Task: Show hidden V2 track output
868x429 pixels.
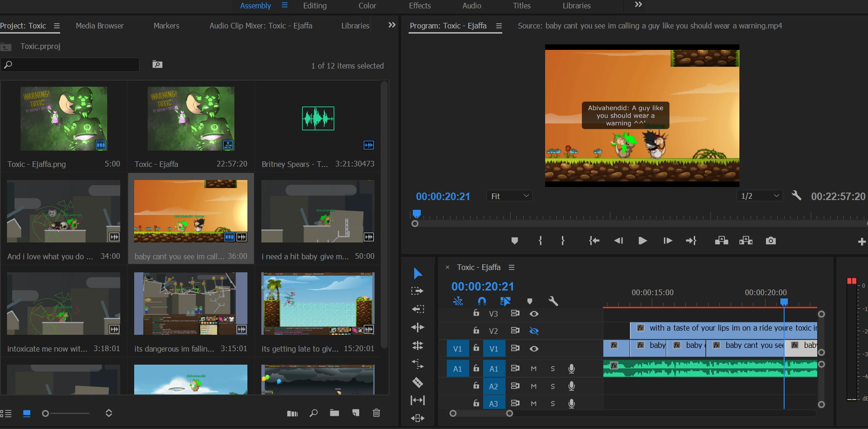Action: [x=534, y=331]
